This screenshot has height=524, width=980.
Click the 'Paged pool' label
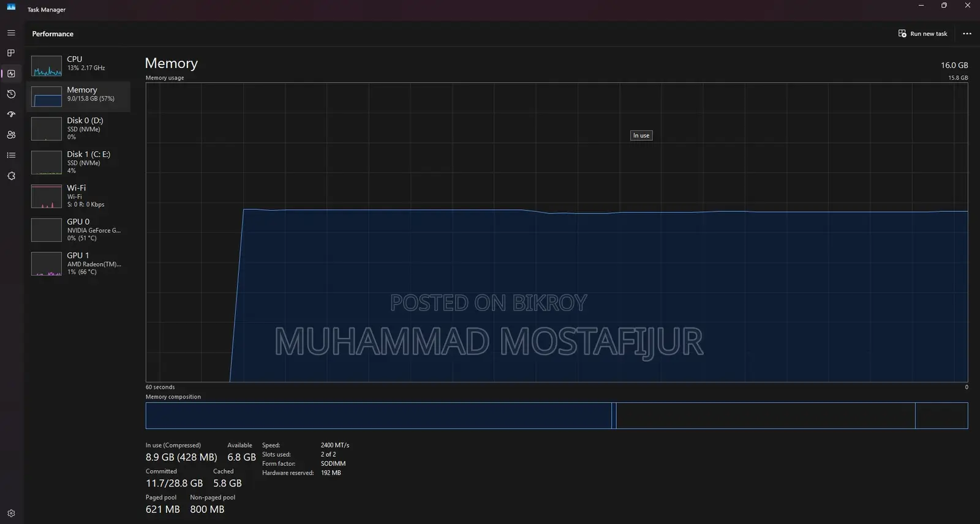click(161, 497)
